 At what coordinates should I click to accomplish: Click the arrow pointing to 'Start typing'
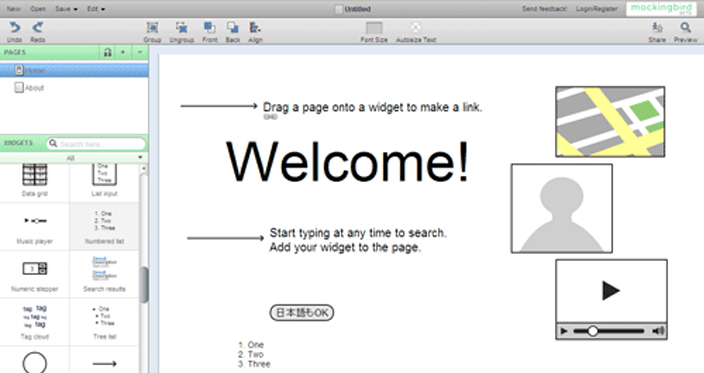pyautogui.click(x=225, y=238)
